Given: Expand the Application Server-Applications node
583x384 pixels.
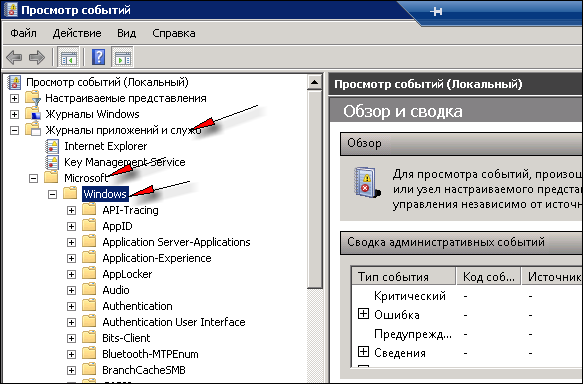Looking at the screenshot, I should tap(71, 242).
